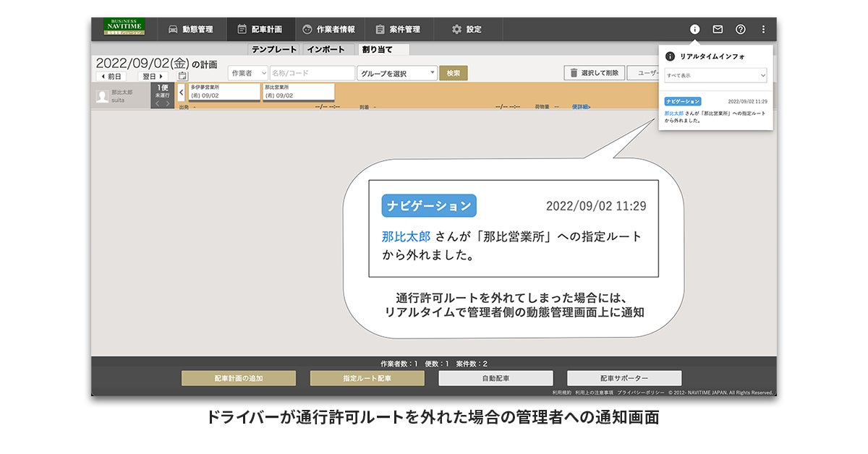The image size is (868, 454).
Task: Select worker row avatar for 那比太郎
Action: 103,95
